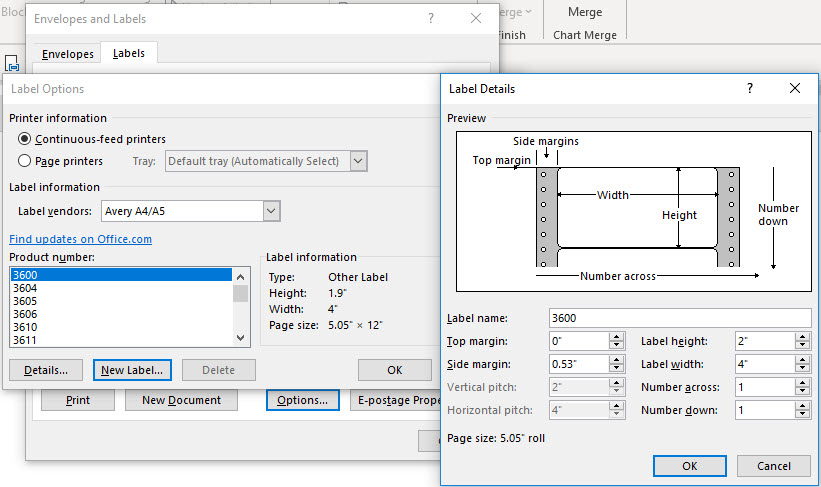Click Chart Merge in ribbon
The height and width of the screenshot is (487, 821).
click(585, 35)
